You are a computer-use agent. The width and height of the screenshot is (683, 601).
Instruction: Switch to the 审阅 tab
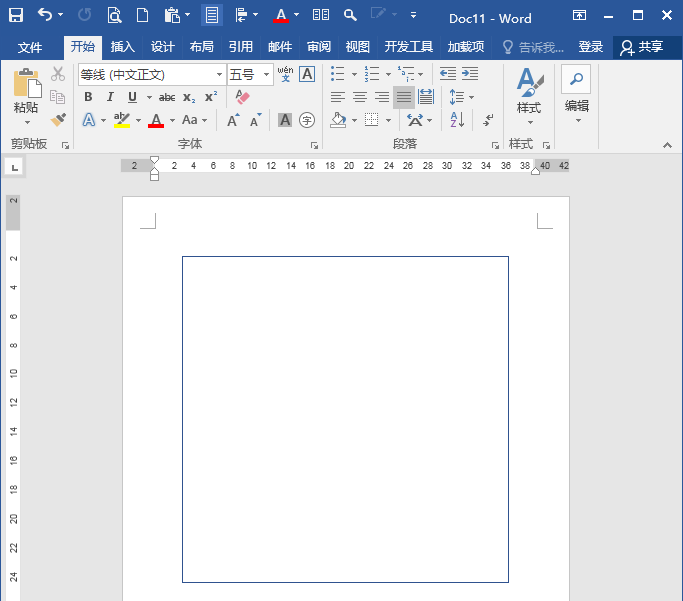point(319,47)
